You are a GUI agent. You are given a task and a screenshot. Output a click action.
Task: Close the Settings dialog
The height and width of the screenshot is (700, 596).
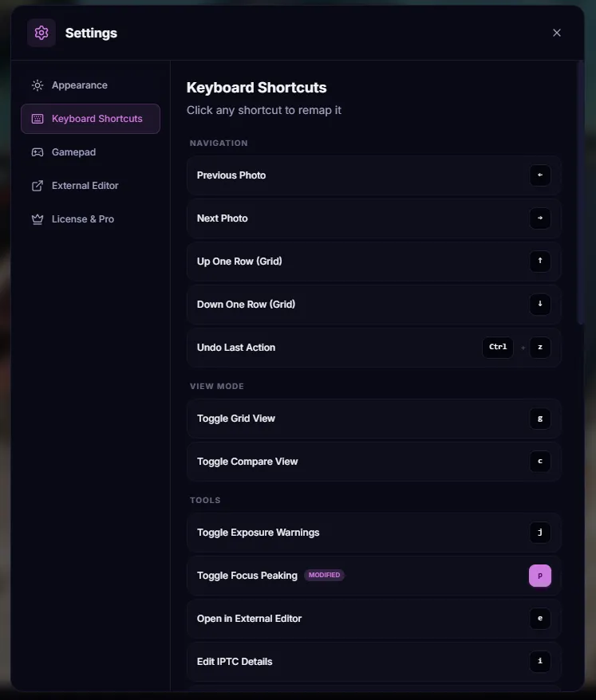click(x=557, y=33)
